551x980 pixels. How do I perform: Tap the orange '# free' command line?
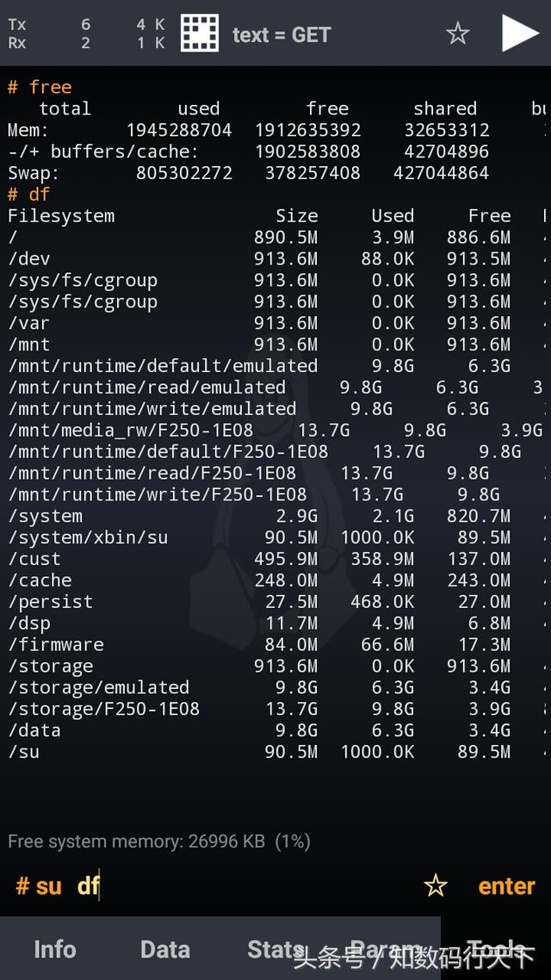click(40, 87)
